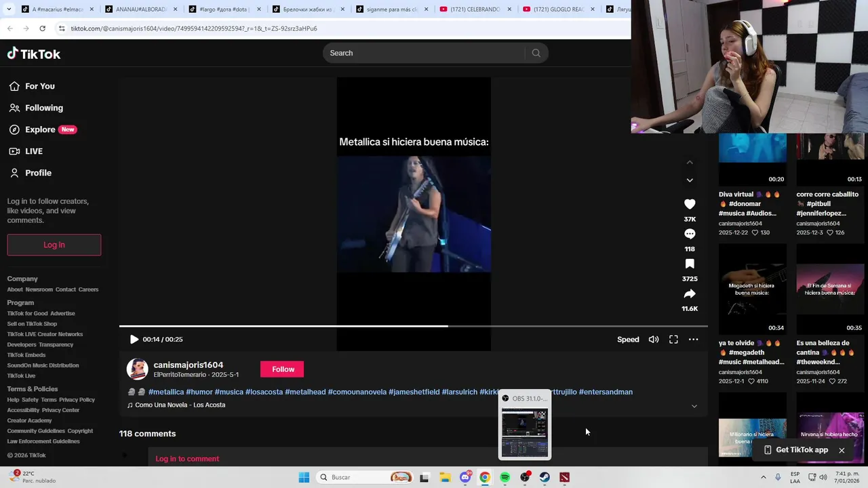Go to previous video with up arrow
The height and width of the screenshot is (488, 868).
pos(690,162)
